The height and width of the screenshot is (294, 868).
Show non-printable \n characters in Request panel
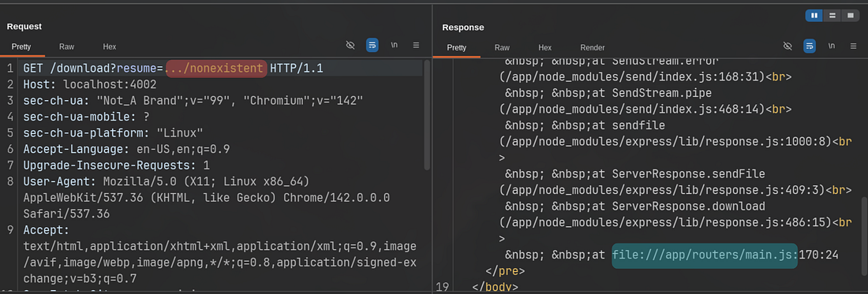tap(394, 45)
